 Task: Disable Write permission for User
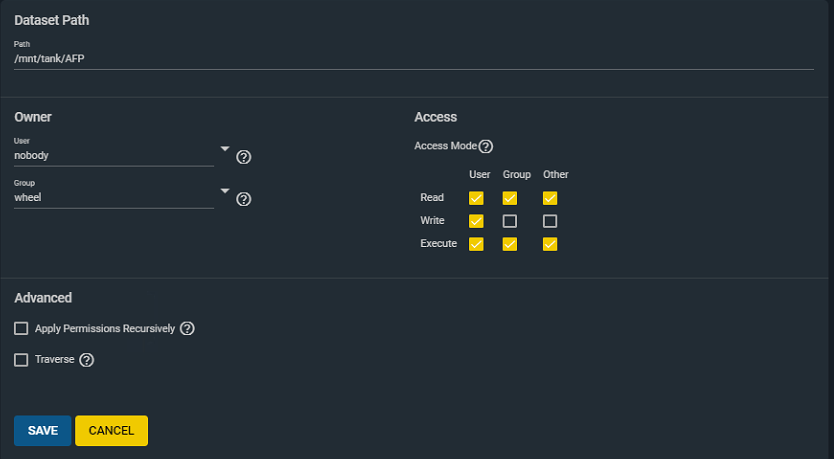pyautogui.click(x=476, y=221)
